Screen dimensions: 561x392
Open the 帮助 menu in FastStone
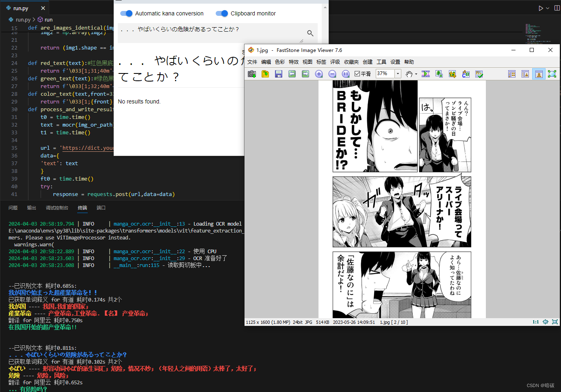coord(409,62)
